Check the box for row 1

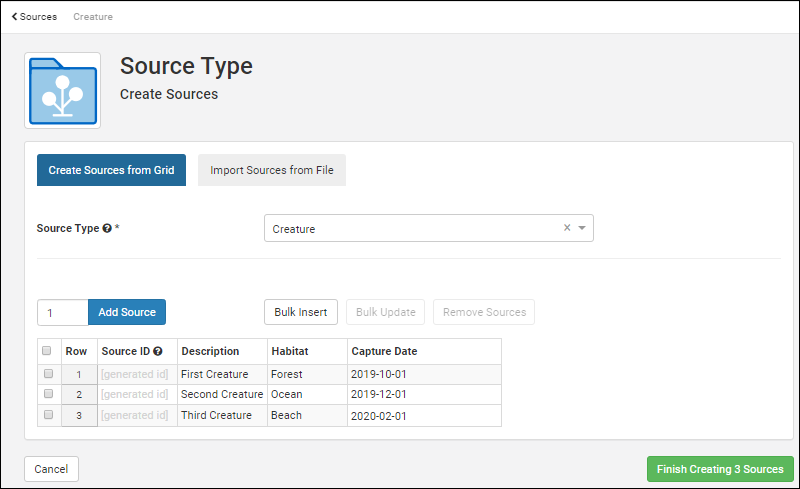47,373
